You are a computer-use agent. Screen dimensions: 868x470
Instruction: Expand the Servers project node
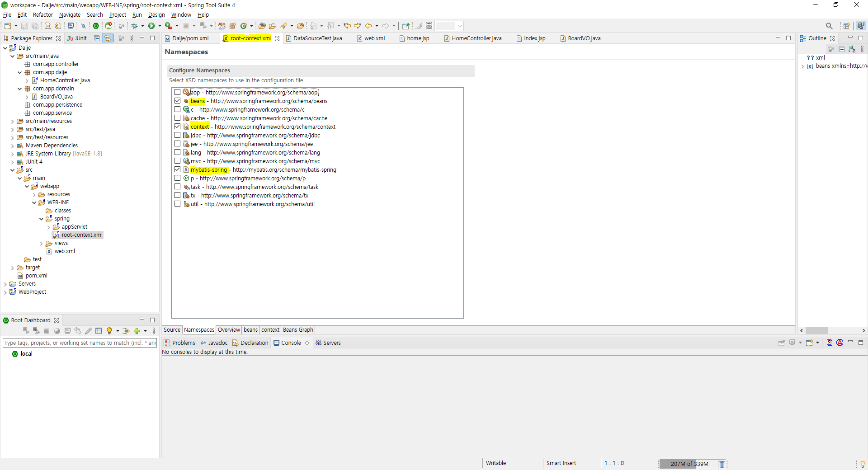pyautogui.click(x=5, y=284)
